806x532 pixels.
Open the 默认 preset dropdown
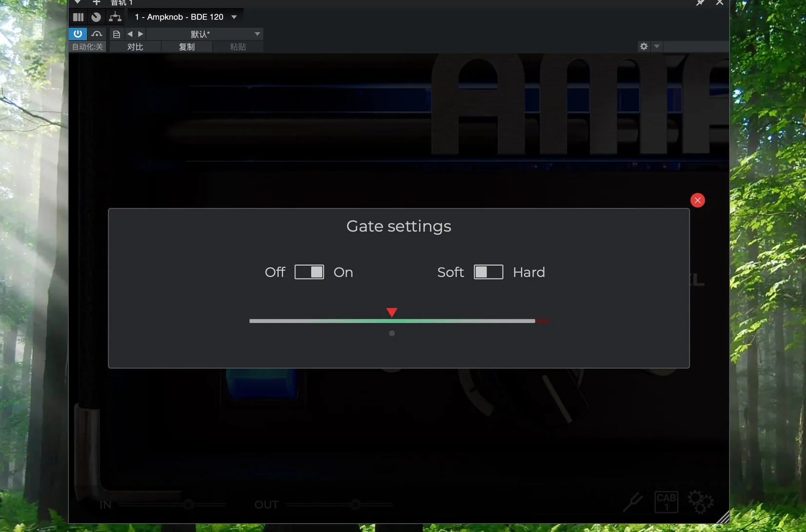click(257, 34)
